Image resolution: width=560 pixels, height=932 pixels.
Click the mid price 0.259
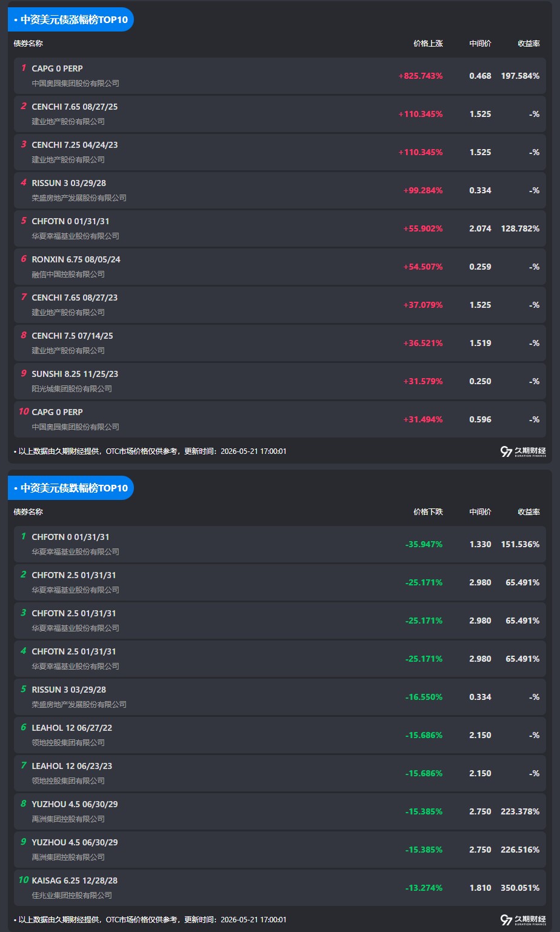pyautogui.click(x=480, y=267)
